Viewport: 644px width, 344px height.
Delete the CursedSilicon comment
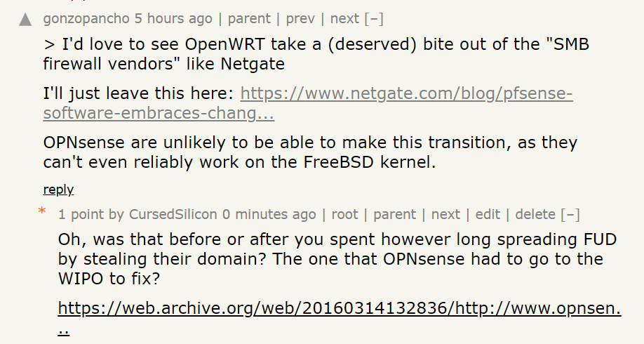tap(535, 214)
